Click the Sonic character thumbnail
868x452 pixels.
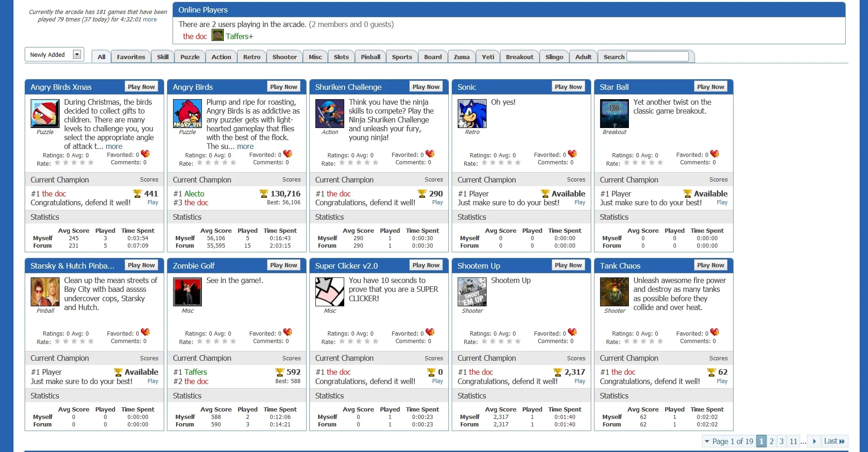pyautogui.click(x=472, y=114)
